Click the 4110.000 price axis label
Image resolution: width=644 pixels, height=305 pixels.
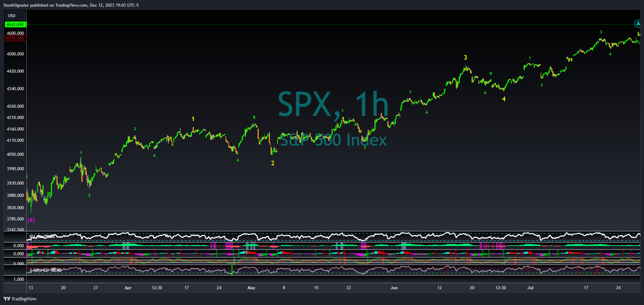click(x=15, y=140)
